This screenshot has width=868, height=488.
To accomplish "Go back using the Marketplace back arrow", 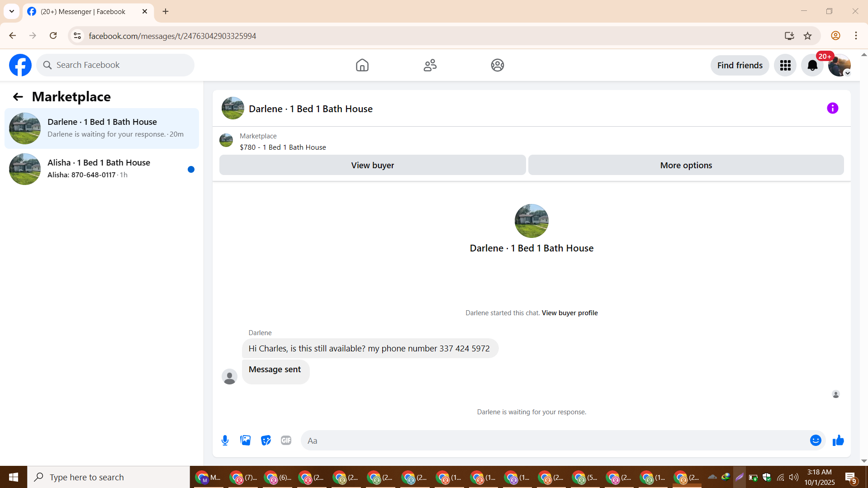I will coord(18,97).
